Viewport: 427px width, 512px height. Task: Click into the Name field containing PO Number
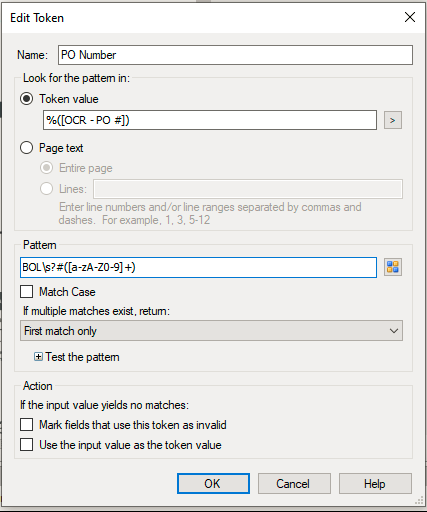tap(235, 55)
